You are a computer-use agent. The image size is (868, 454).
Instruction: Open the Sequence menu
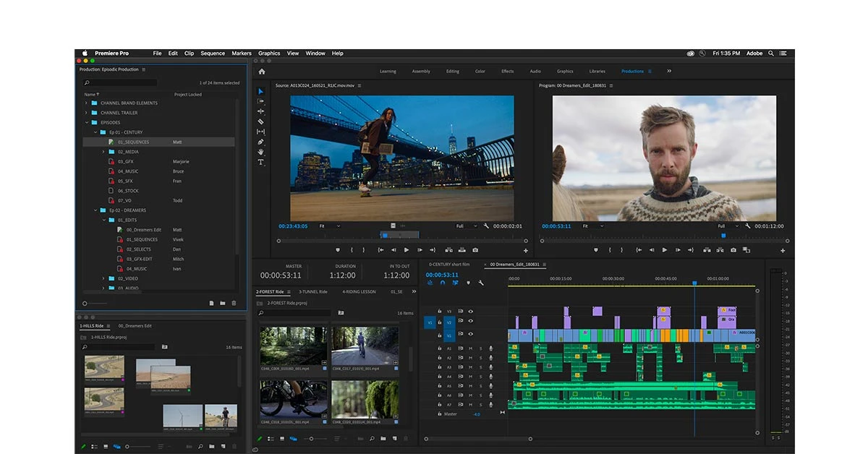tap(212, 53)
